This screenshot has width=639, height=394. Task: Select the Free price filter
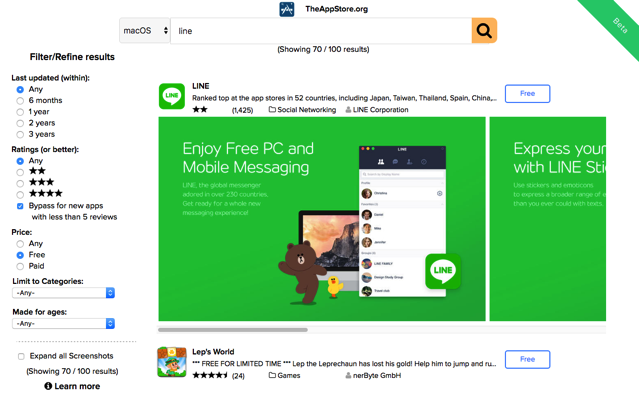point(20,255)
